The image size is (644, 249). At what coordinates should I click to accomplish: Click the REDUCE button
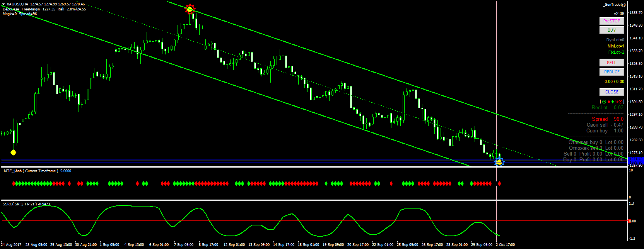[612, 72]
